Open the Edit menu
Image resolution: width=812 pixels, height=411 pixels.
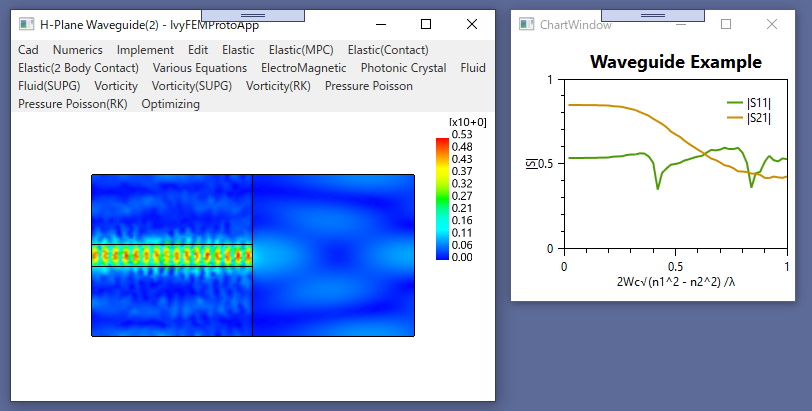click(198, 50)
